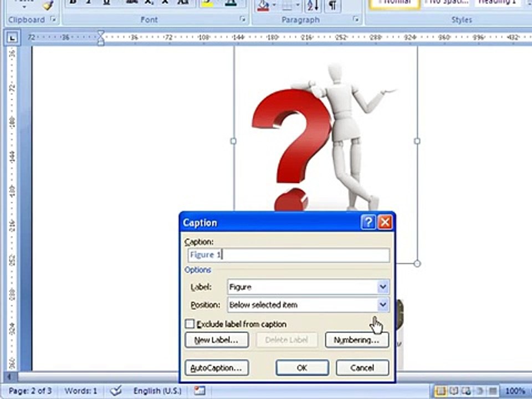Click the image's right middle sizing handle
The width and height of the screenshot is (532, 399).
click(x=417, y=141)
